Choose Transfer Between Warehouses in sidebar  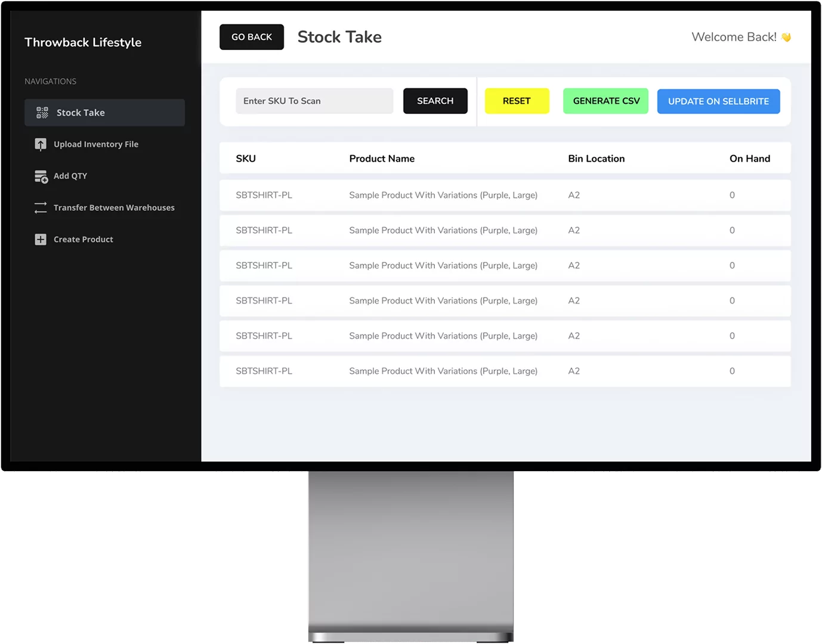[x=114, y=208]
